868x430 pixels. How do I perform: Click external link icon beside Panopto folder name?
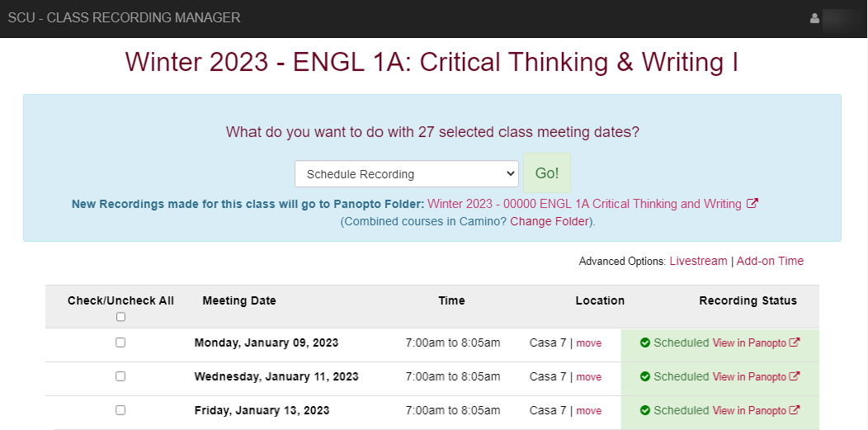pos(752,204)
